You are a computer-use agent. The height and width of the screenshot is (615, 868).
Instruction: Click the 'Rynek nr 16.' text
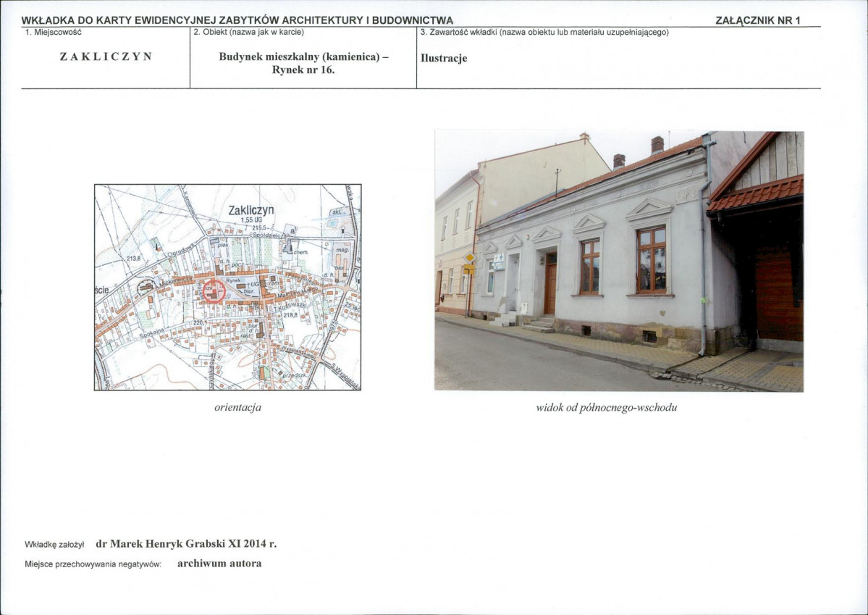point(303,70)
